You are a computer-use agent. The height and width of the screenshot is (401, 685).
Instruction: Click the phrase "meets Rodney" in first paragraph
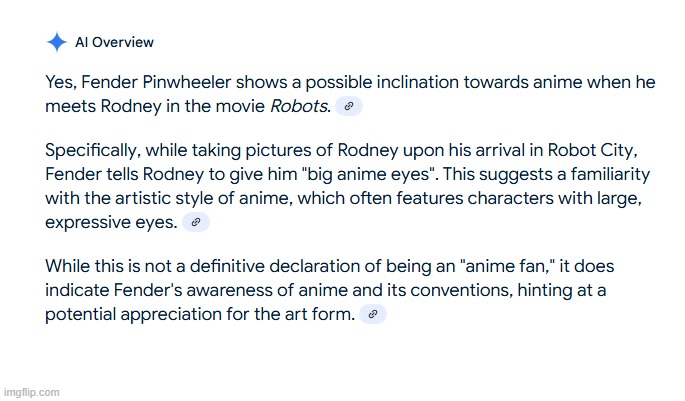point(103,106)
